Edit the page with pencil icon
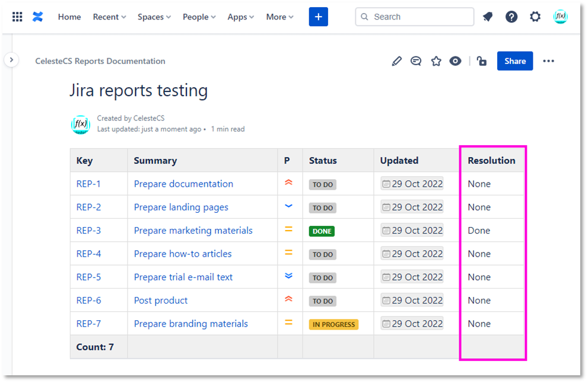 coord(396,61)
